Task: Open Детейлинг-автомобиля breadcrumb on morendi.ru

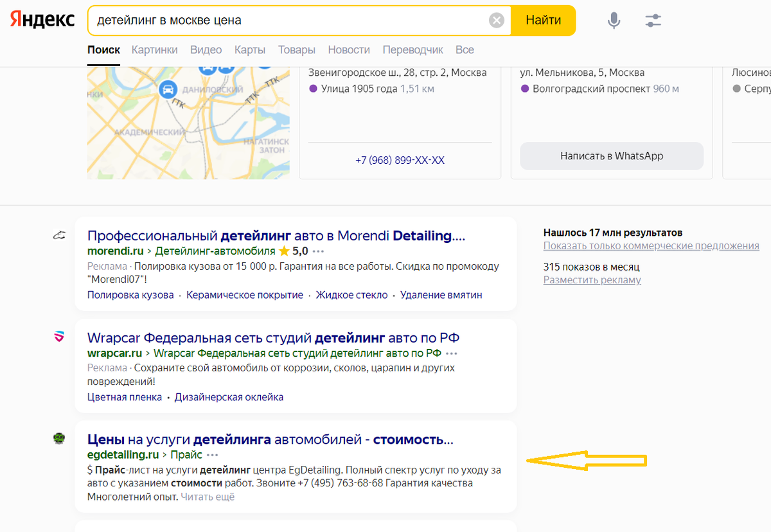Action: (x=215, y=251)
